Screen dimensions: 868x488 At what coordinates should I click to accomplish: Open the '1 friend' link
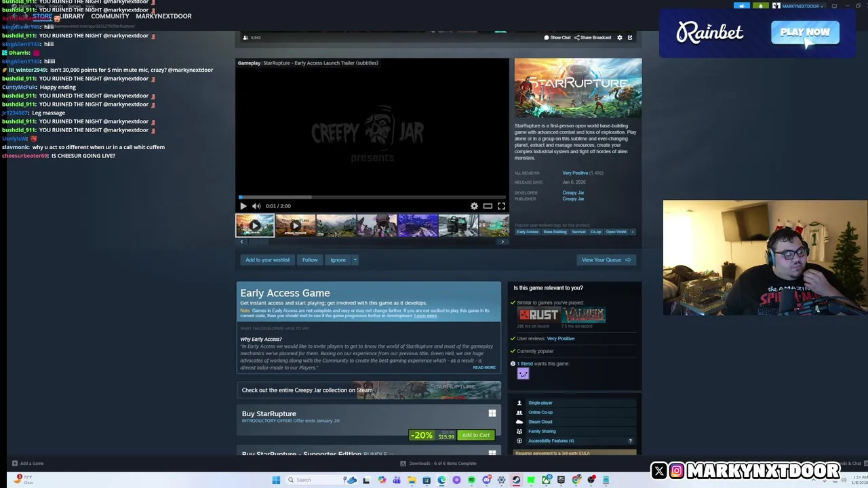[525, 364]
